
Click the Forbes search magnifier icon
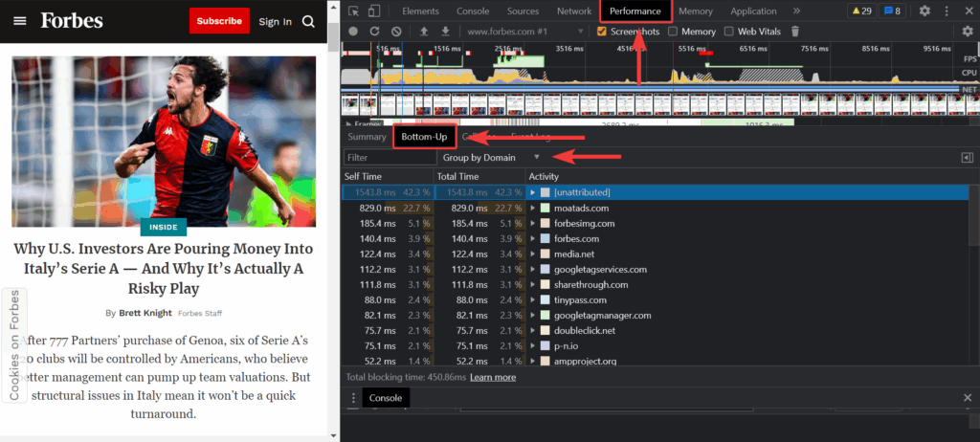tap(308, 21)
